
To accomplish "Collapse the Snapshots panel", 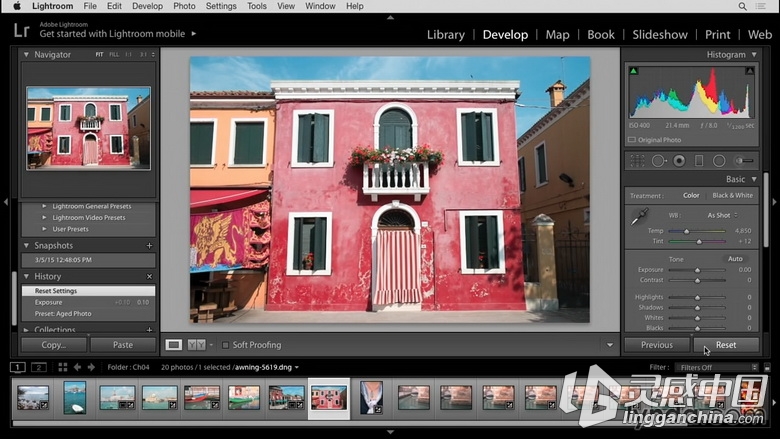I will pyautogui.click(x=26, y=246).
